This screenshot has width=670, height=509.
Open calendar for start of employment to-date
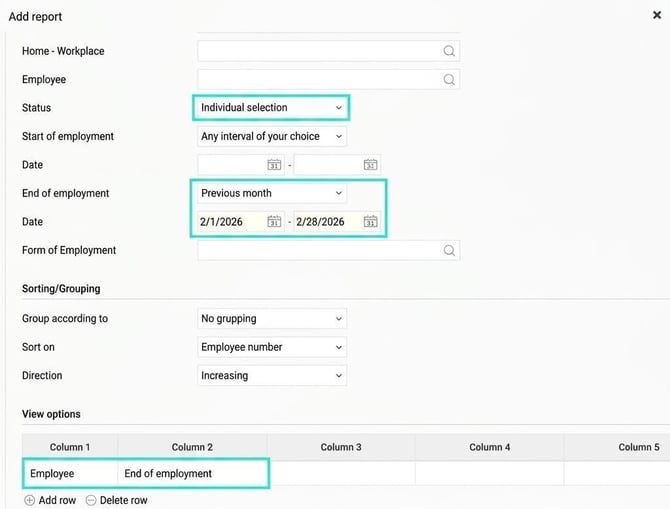pyautogui.click(x=370, y=165)
